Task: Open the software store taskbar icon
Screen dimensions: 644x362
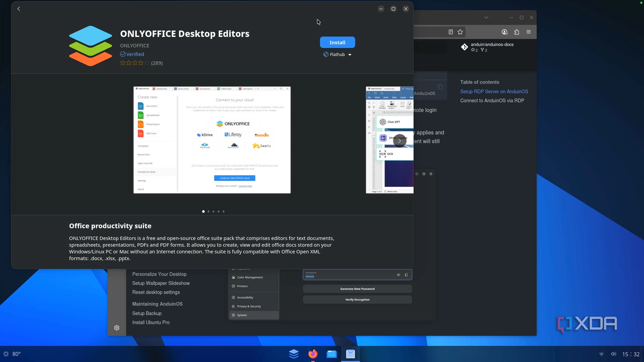Action: [351, 354]
